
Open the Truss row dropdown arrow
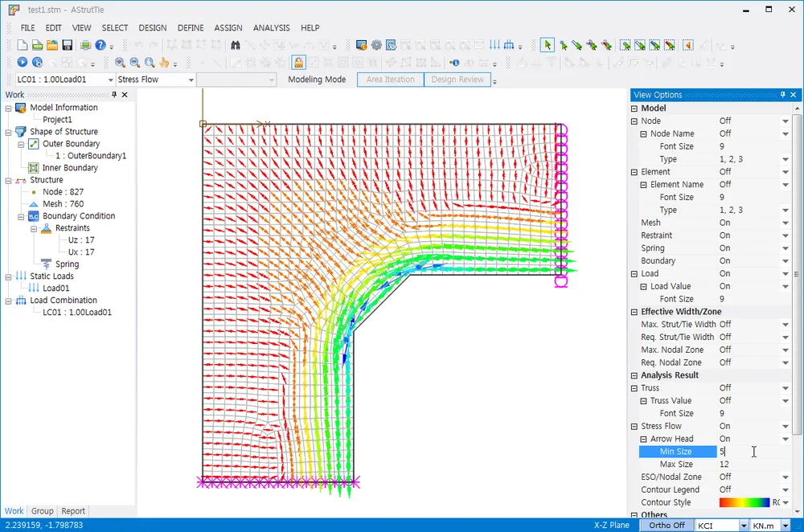pos(785,388)
